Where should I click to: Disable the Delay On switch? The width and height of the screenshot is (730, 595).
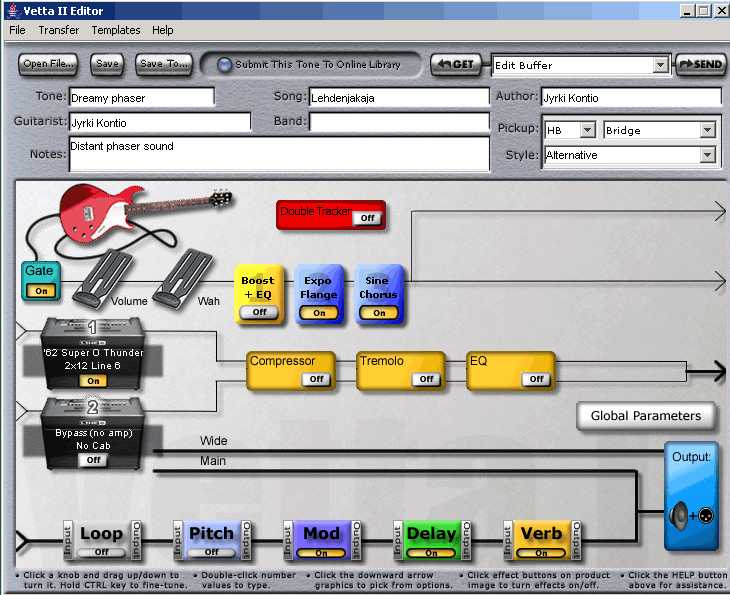coord(431,553)
